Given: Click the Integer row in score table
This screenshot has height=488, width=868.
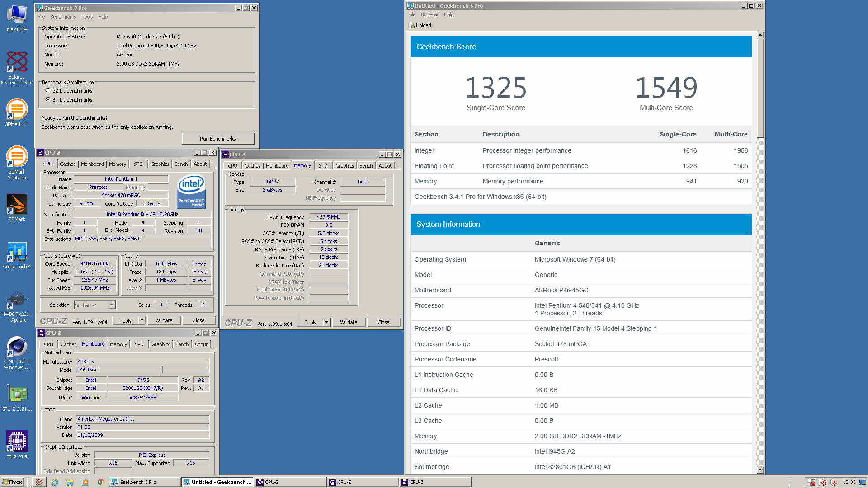Looking at the screenshot, I should pyautogui.click(x=581, y=150).
